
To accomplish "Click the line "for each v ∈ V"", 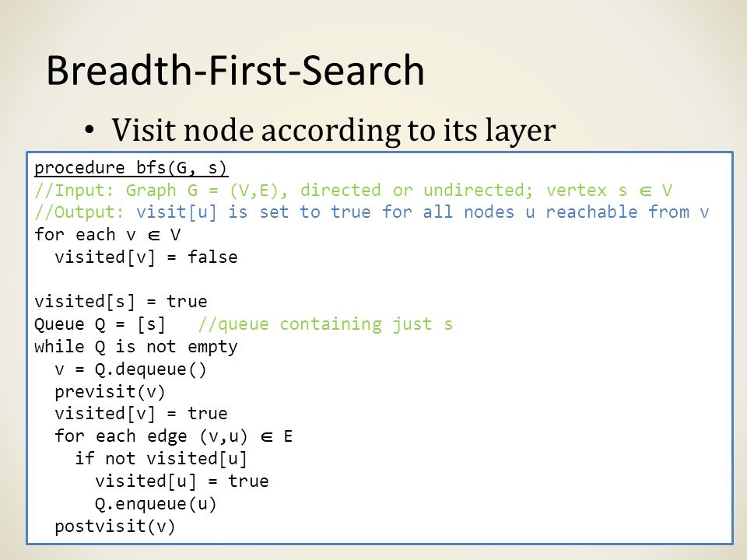I will pos(107,235).
